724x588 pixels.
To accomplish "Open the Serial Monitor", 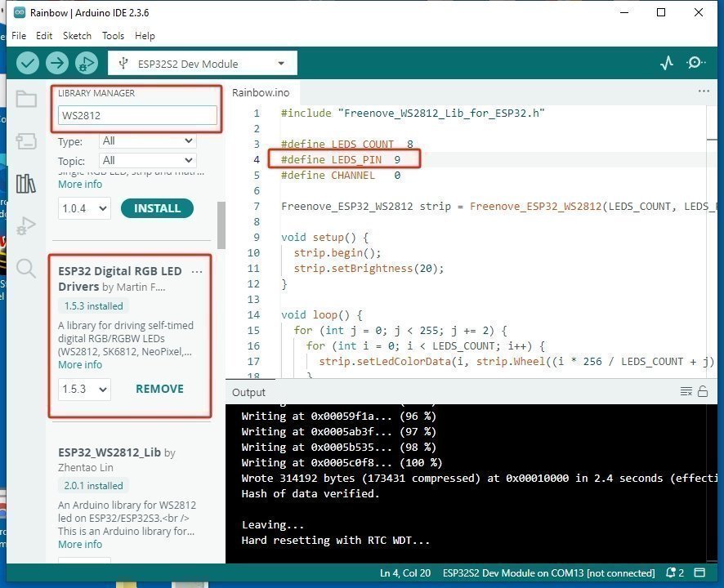I will pyautogui.click(x=695, y=63).
